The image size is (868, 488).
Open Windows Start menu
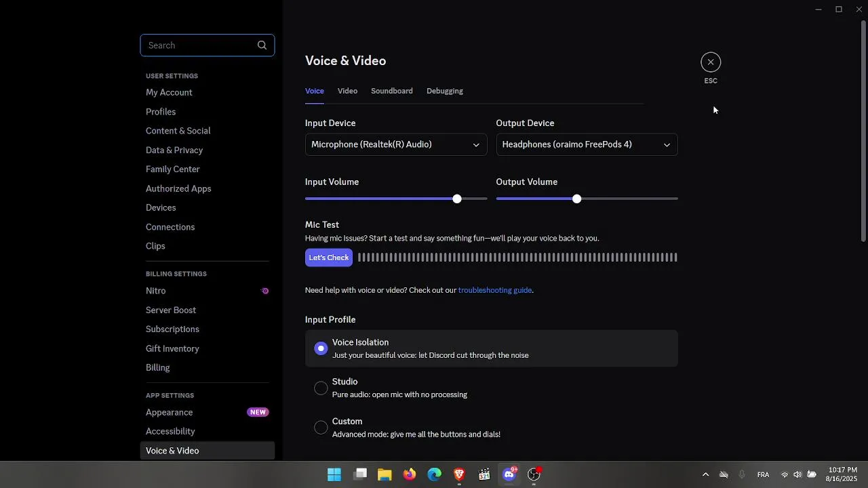[x=334, y=474]
